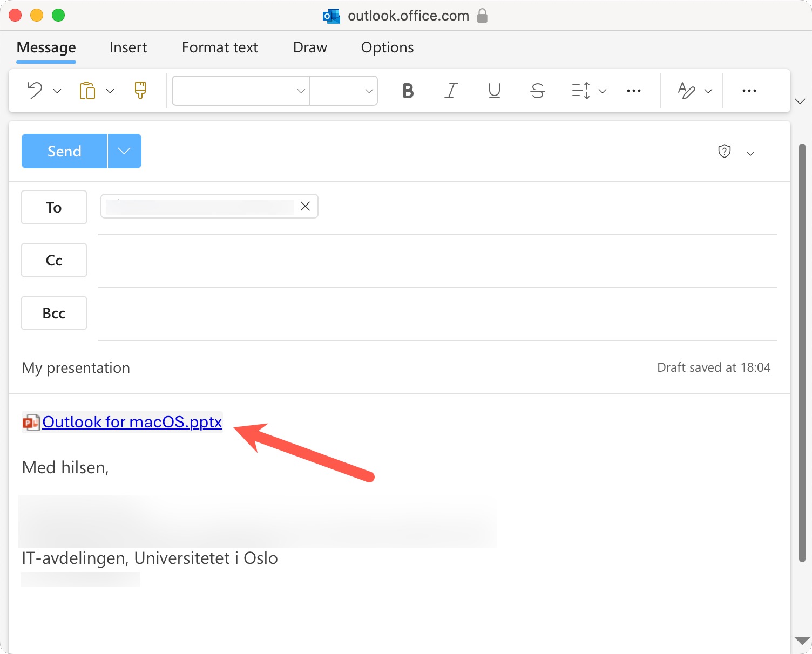
Task: Click the vertical scrollbar of message
Action: [802, 353]
